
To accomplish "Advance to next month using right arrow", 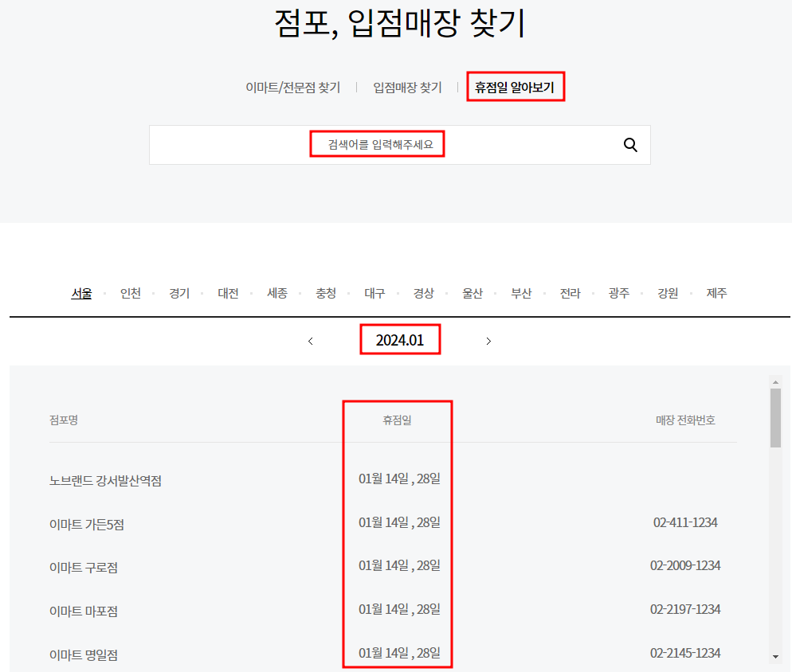I will (x=488, y=340).
